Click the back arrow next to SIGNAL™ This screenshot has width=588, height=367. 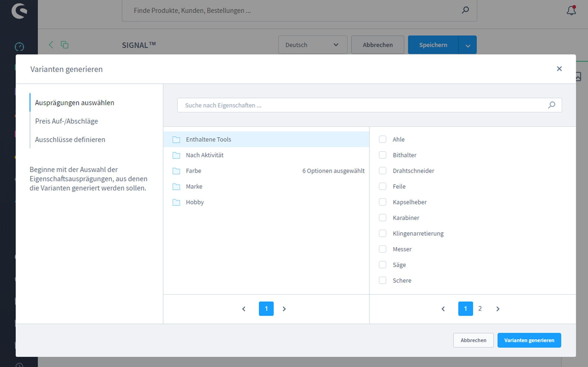click(x=51, y=45)
